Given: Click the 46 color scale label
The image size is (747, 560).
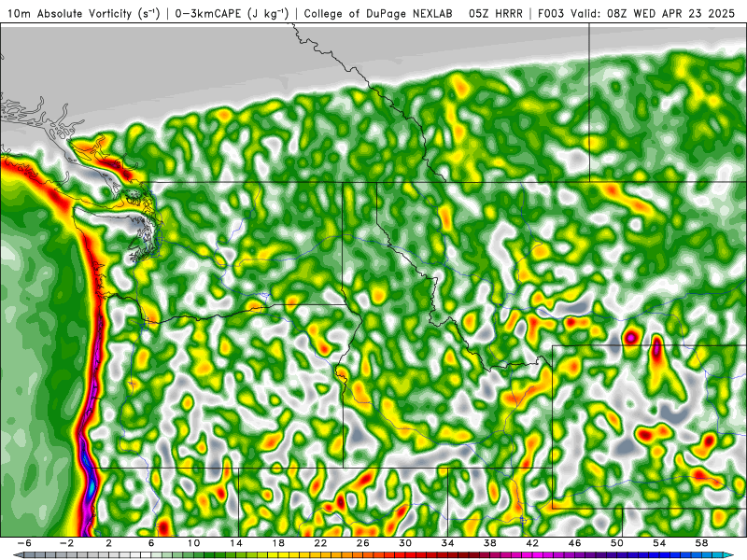Looking at the screenshot, I should point(575,543).
